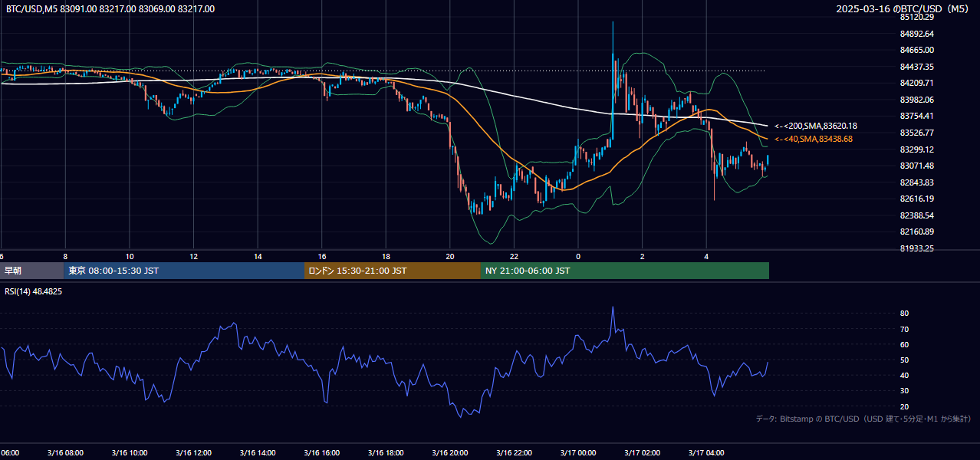
Task: Click price axis label 82388.54
Action: pyautogui.click(x=916, y=215)
